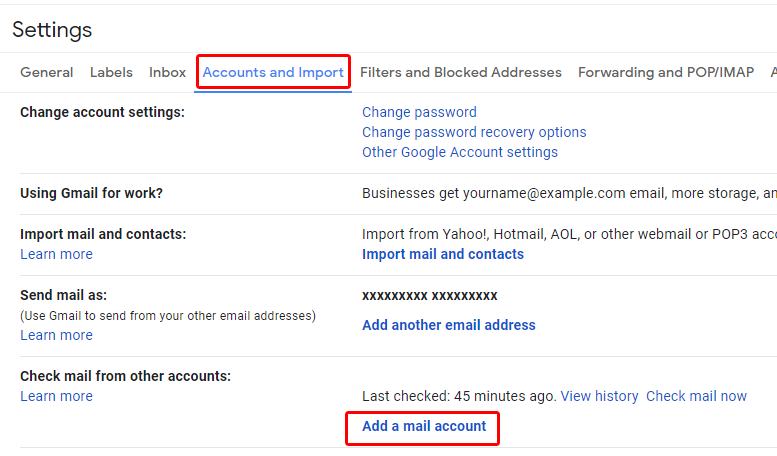Select the Accounts and Import tab
The image size is (777, 456).
click(x=273, y=72)
